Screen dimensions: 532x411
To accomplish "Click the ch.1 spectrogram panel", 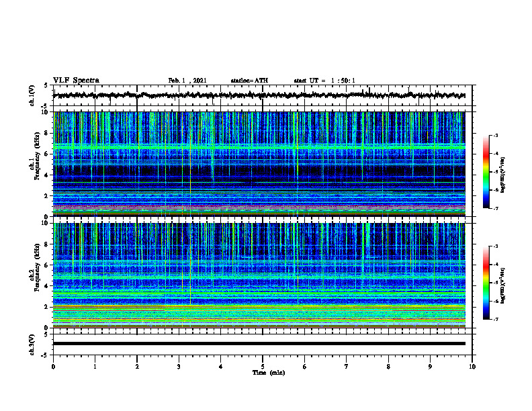I will [x=259, y=164].
